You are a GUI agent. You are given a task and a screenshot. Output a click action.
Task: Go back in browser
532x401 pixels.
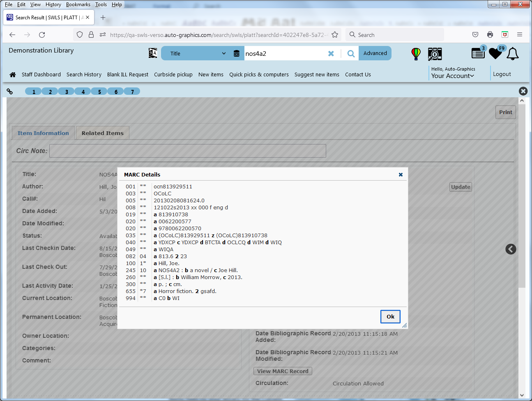[12, 35]
